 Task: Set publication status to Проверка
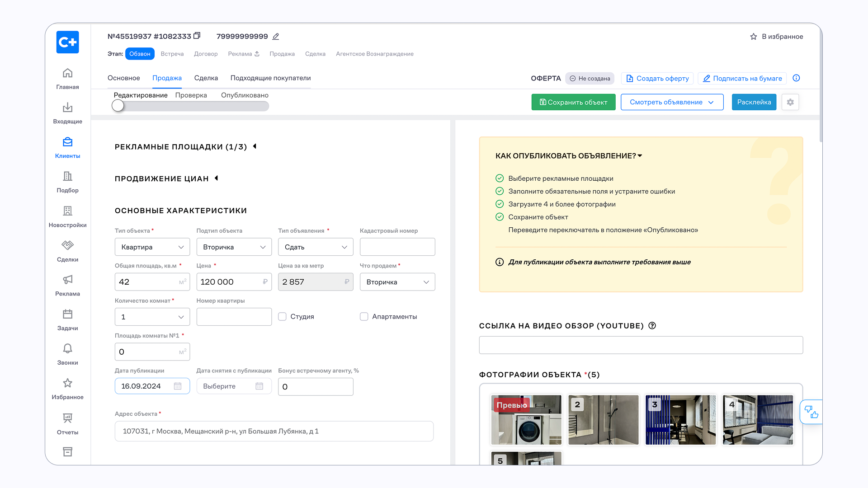(x=191, y=95)
